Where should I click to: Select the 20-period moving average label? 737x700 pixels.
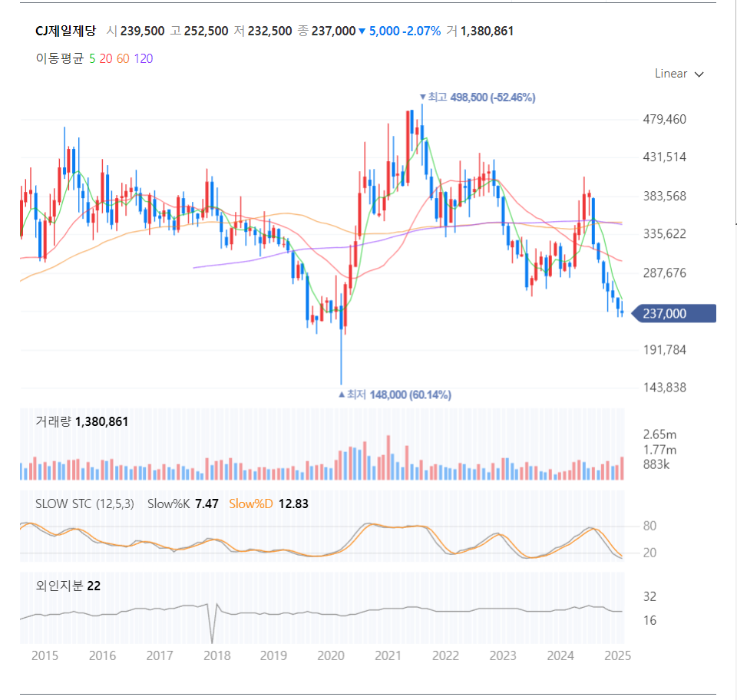[106, 59]
